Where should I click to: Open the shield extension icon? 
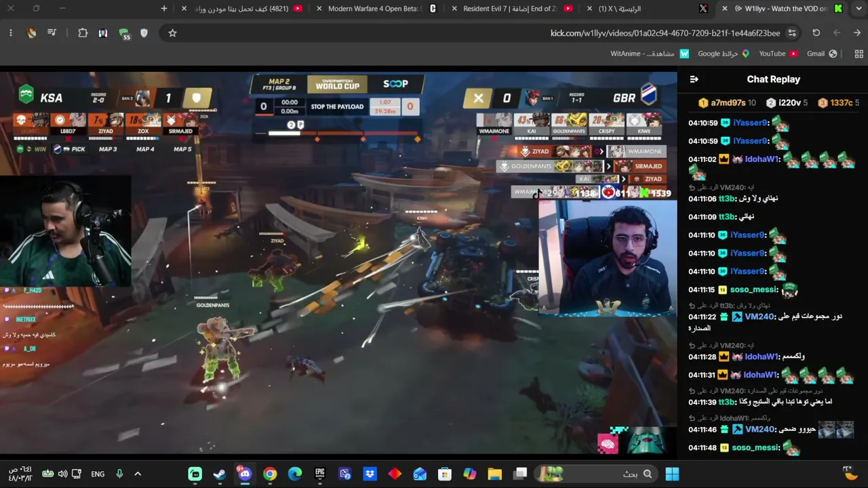coord(144,33)
